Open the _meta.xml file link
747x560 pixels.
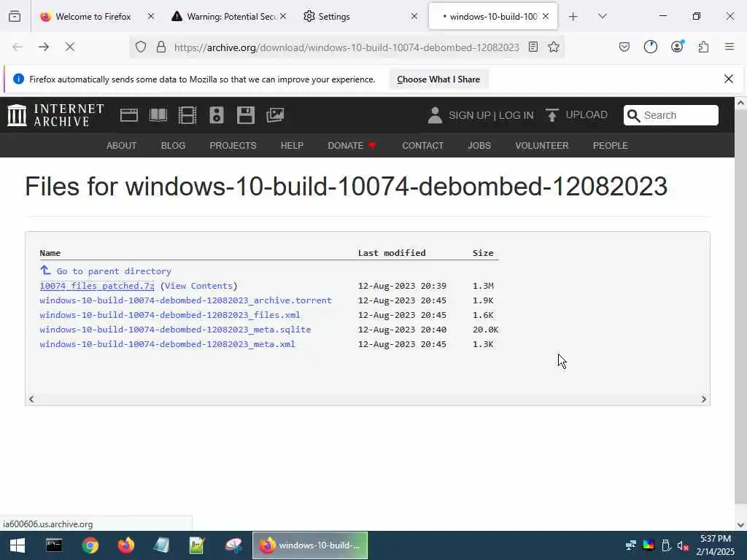click(167, 344)
